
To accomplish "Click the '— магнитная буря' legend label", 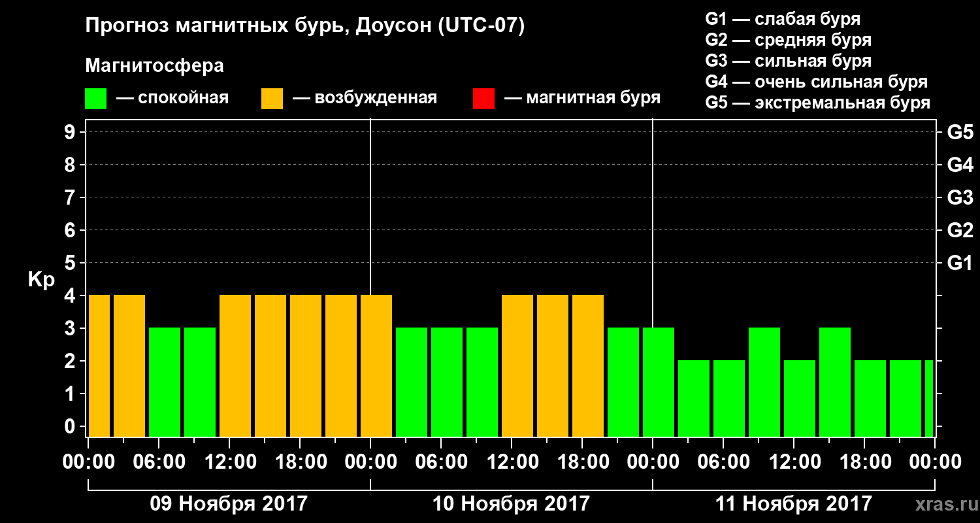I will [583, 99].
